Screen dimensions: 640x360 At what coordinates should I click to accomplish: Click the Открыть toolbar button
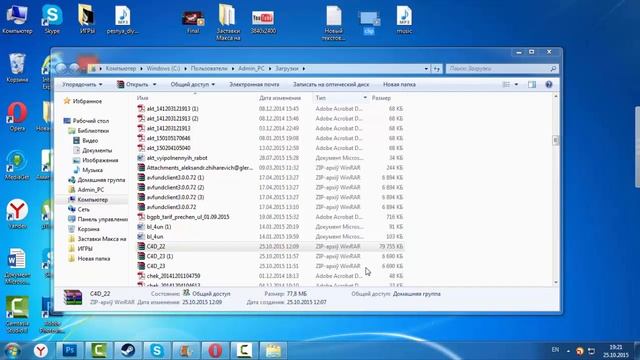click(133, 84)
